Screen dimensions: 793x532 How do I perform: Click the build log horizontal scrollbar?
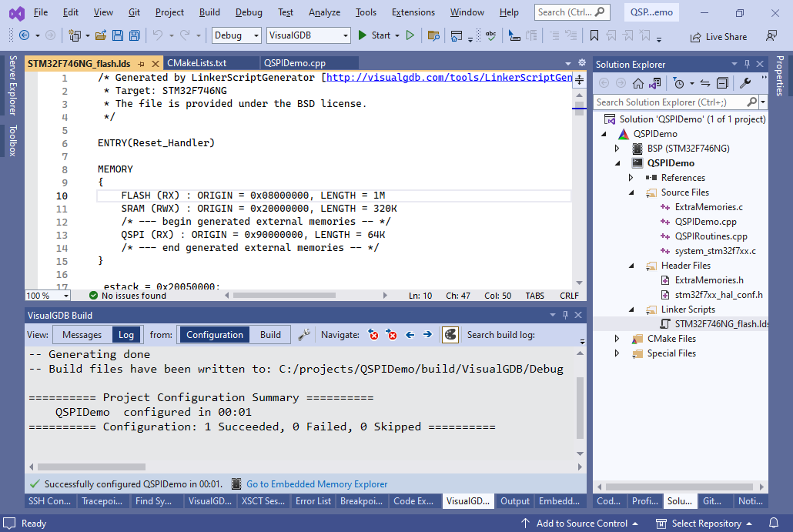click(x=92, y=467)
